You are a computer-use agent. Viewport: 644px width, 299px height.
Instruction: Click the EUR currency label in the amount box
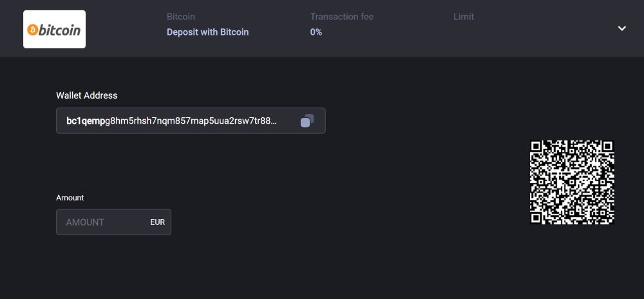(158, 222)
